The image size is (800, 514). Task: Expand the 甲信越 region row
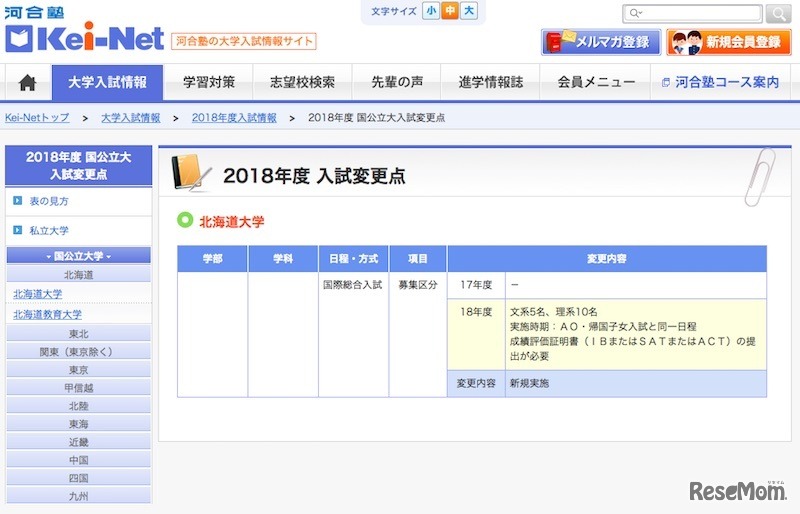pos(79,387)
